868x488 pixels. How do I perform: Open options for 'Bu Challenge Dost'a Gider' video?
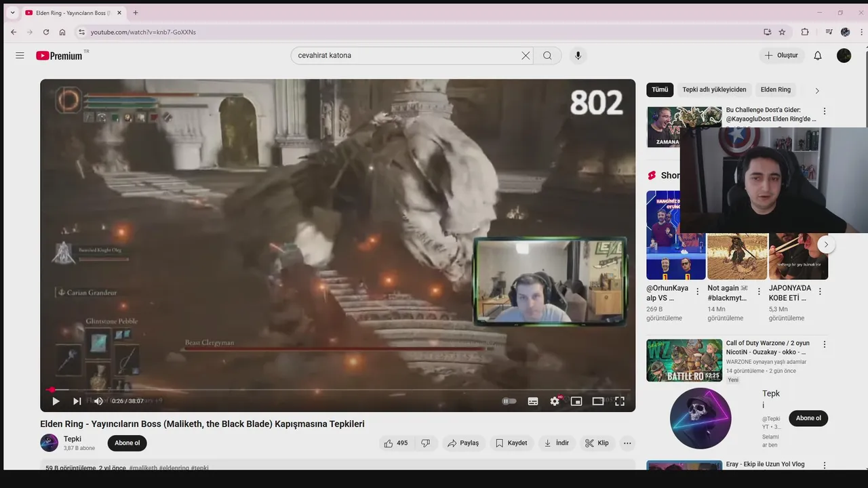point(825,111)
